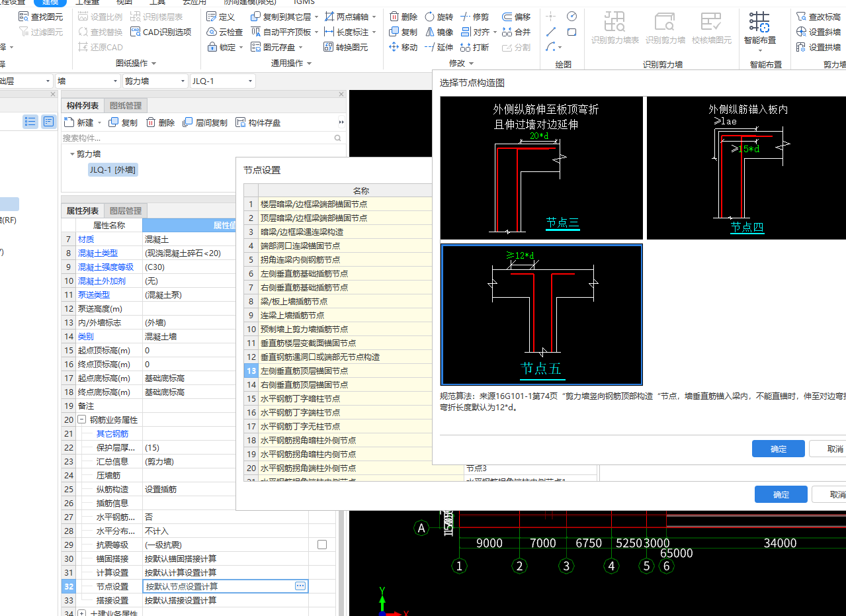Collapse 钢筋业务属性 group
This screenshot has height=616, width=846.
tap(81, 419)
